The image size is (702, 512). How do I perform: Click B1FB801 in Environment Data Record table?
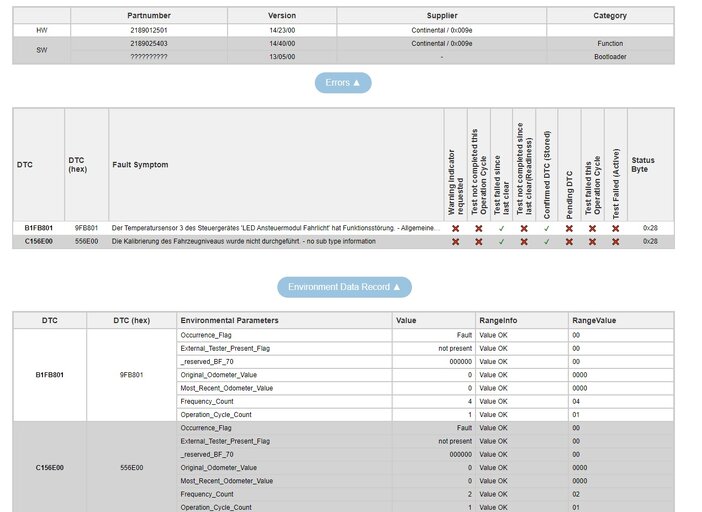click(50, 375)
